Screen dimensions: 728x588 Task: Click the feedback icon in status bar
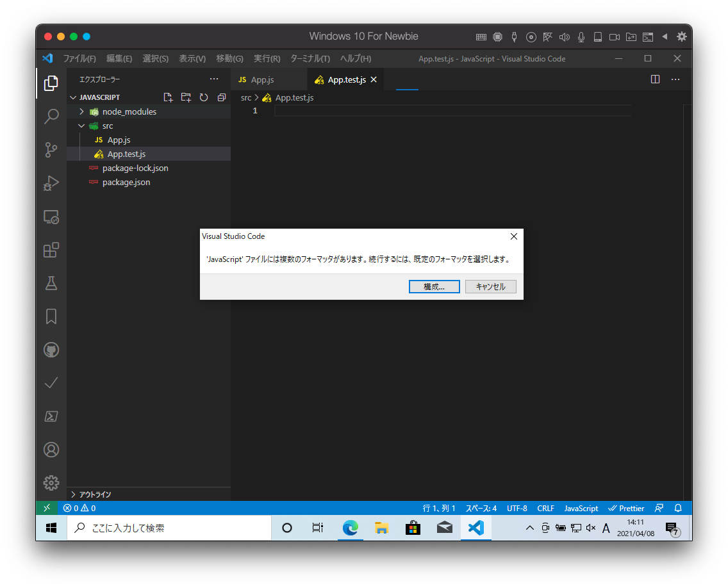pos(659,508)
